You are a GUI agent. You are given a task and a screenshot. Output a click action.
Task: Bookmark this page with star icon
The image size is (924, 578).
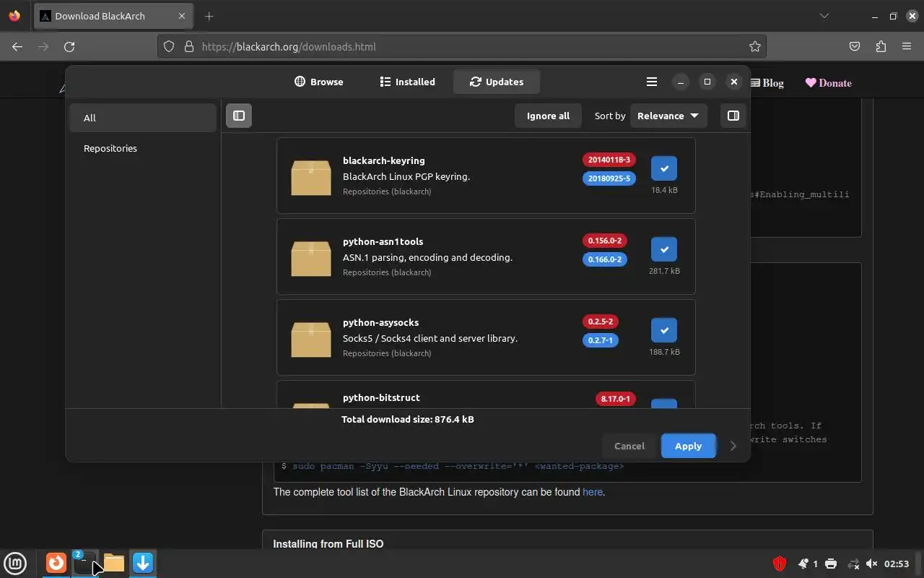coord(755,46)
